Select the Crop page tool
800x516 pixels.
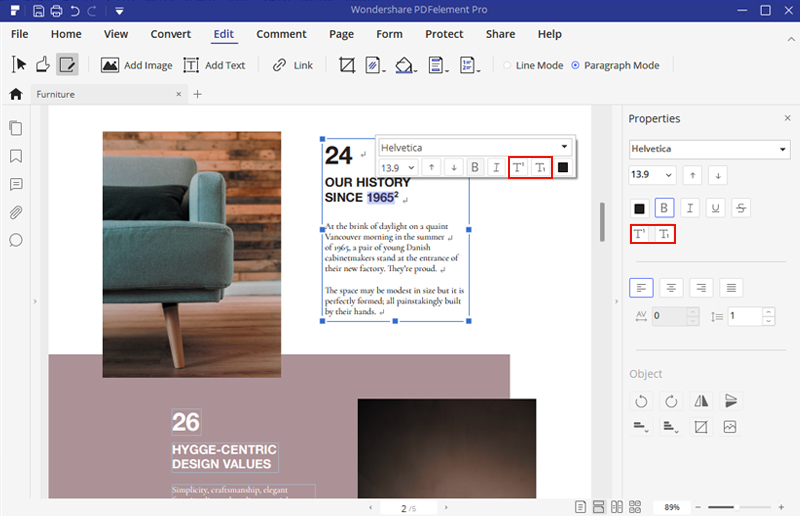347,65
